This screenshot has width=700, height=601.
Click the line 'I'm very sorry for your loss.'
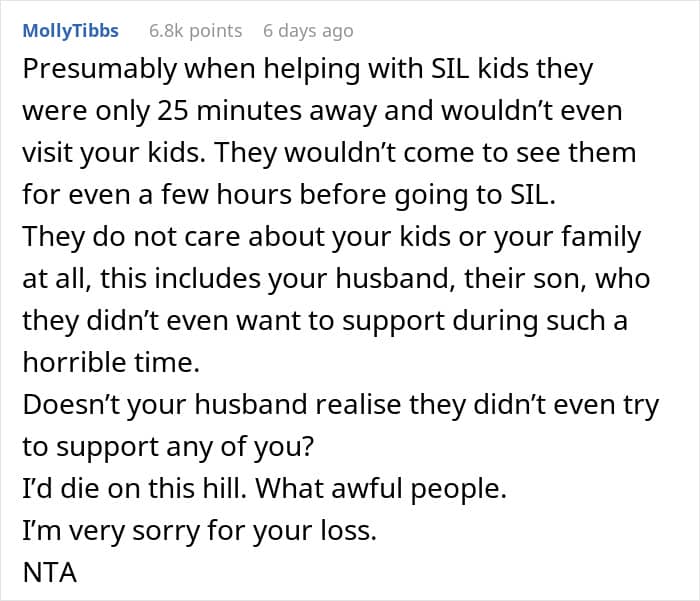(200, 531)
